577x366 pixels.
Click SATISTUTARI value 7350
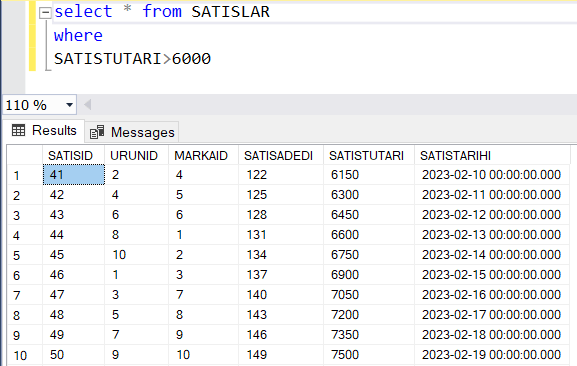tap(369, 334)
